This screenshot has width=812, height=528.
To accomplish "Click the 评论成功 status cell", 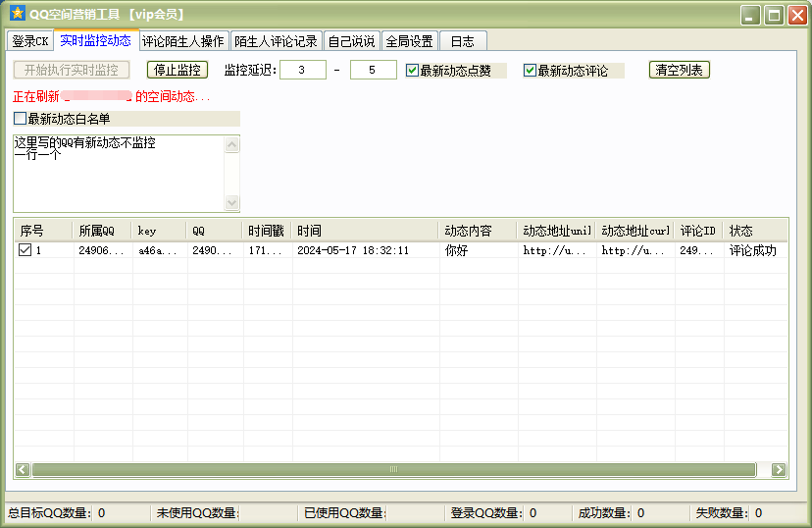I will point(753,251).
